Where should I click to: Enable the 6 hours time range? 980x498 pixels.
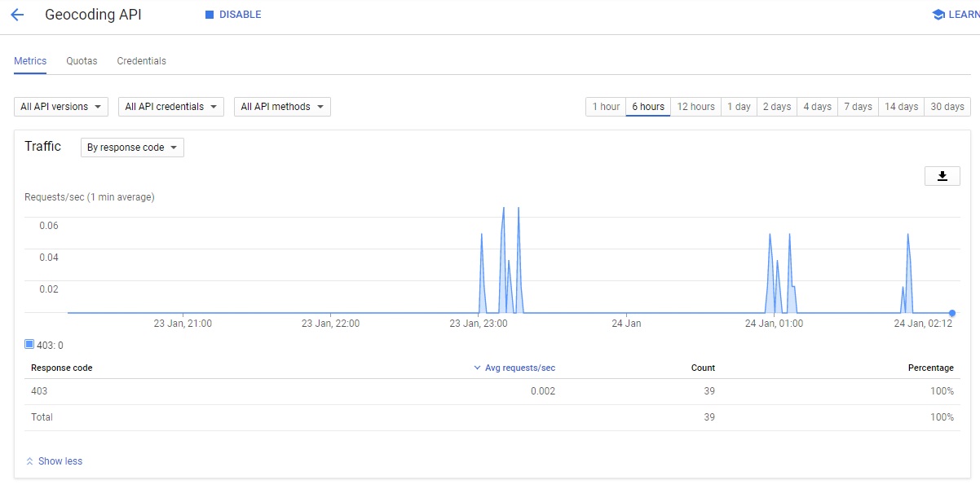pos(647,106)
